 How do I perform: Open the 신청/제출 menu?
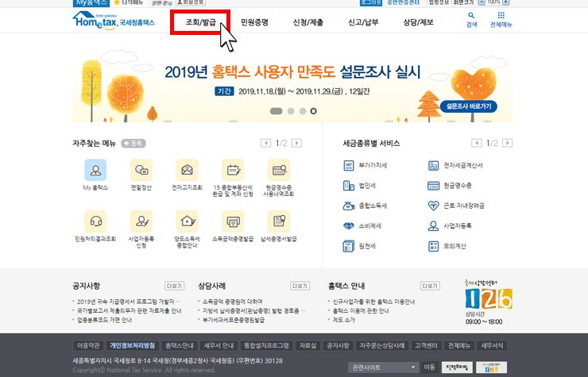coord(308,22)
